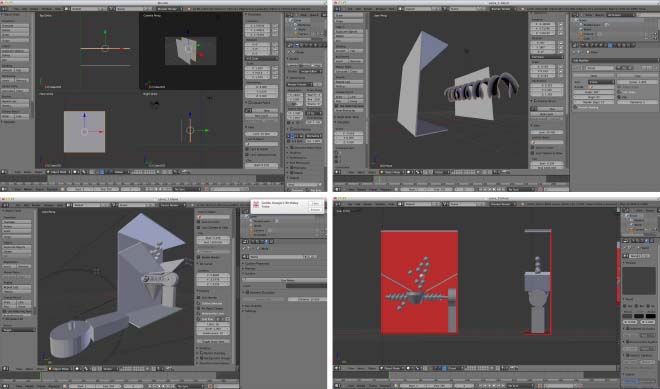Viewport: 660px width, 389px height.
Task: Open Axis dropdown of Screw modifier in top-right window
Action: coord(601,82)
